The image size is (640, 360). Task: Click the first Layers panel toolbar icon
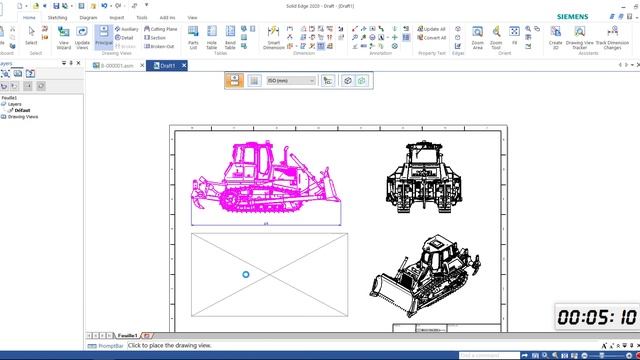coord(5,73)
